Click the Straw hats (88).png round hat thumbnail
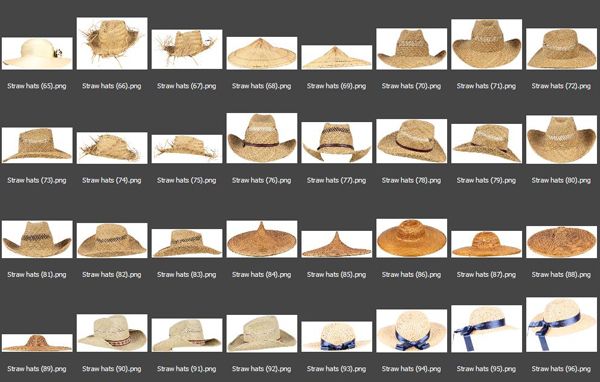The width and height of the screenshot is (600, 382). pyautogui.click(x=561, y=242)
